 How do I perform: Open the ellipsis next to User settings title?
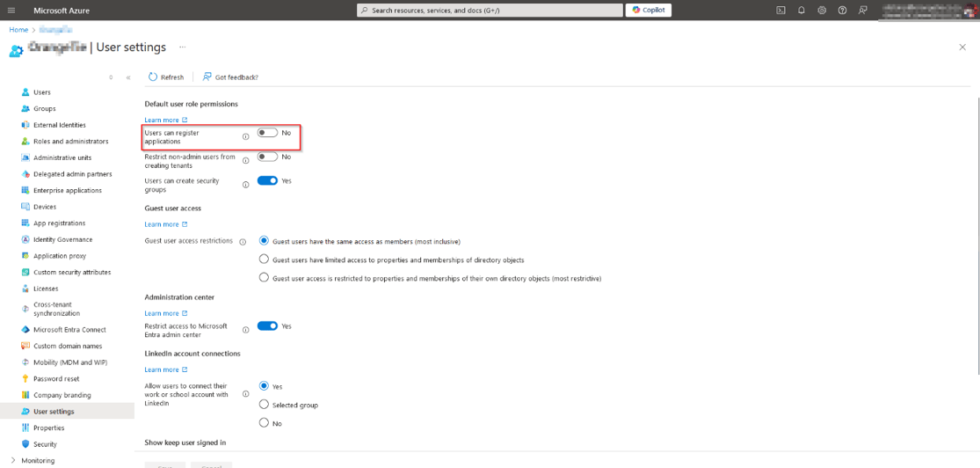click(x=183, y=47)
